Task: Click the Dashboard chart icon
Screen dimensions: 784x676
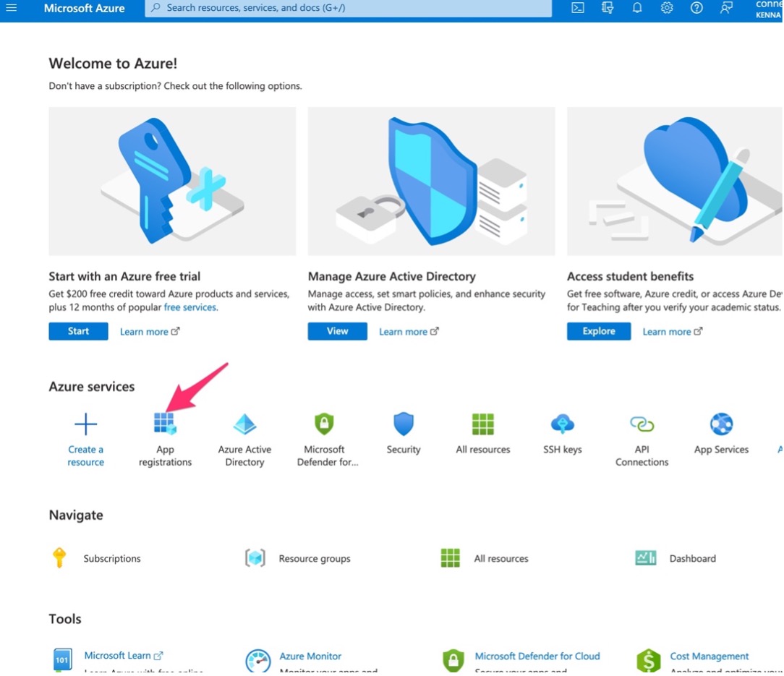Action: point(646,557)
